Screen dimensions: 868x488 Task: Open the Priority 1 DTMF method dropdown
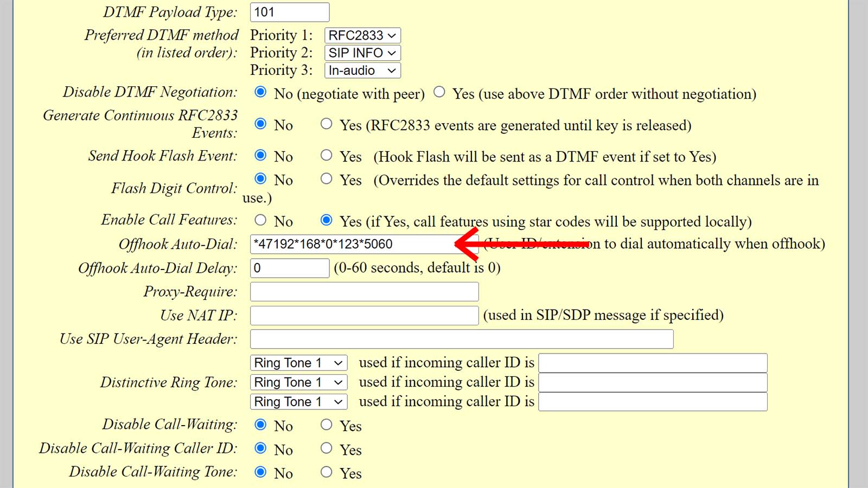[x=362, y=35]
